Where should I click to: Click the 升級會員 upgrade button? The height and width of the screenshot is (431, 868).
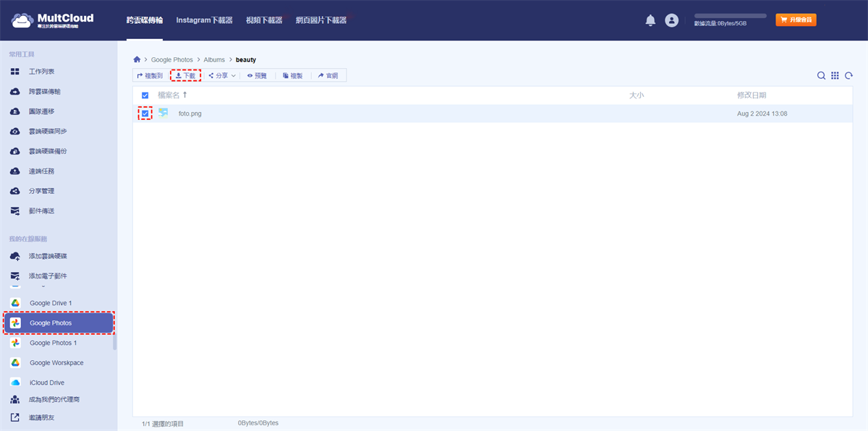796,20
